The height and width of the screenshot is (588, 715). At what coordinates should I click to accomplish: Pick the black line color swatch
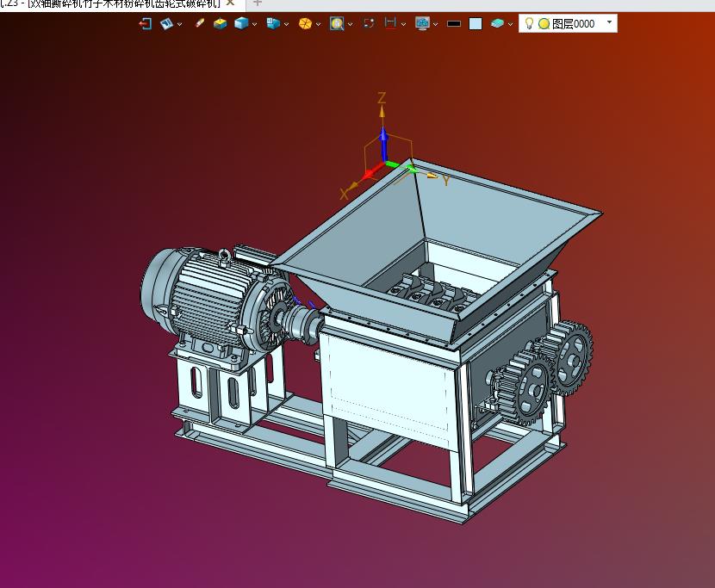click(x=454, y=24)
